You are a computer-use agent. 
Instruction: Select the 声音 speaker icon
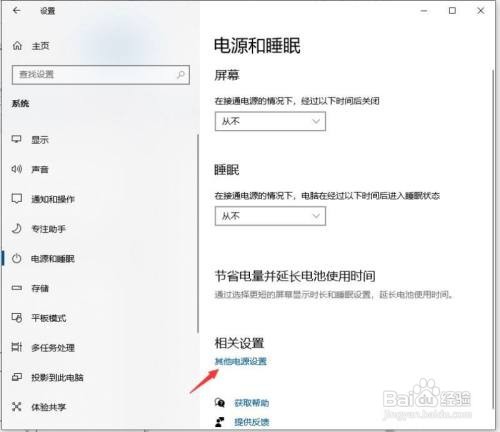pos(17,169)
